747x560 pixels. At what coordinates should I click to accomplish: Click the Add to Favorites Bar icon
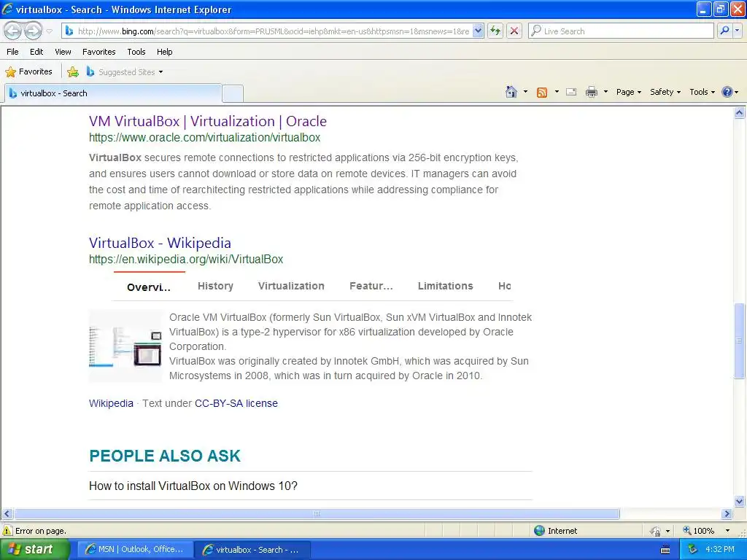point(73,72)
